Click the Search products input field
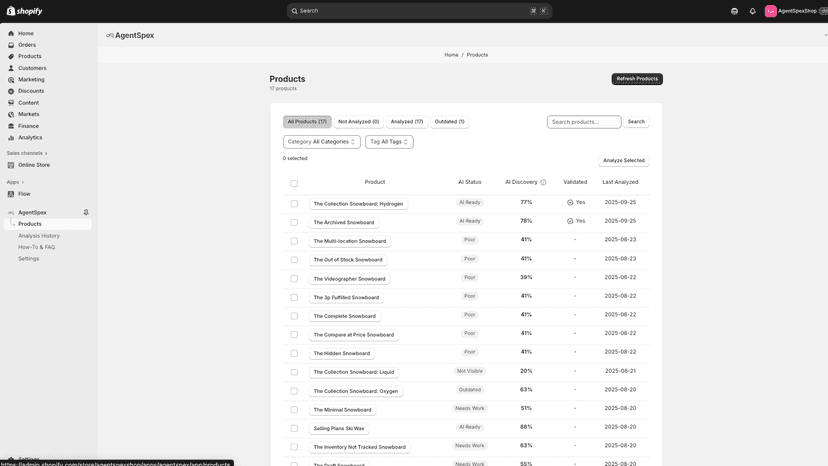Screen dimensions: 828x466 [584, 122]
